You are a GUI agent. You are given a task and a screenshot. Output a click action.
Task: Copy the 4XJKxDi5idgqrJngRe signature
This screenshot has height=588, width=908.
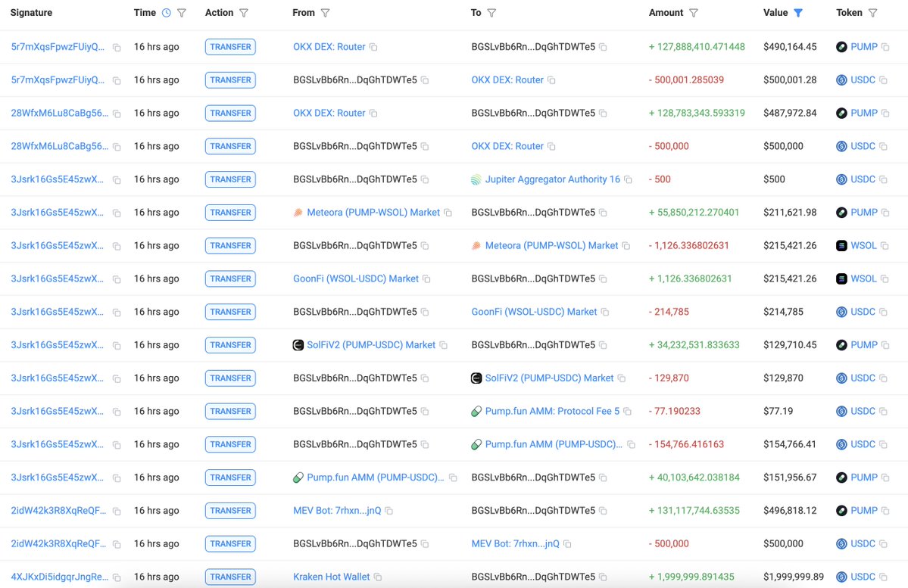pos(117,577)
